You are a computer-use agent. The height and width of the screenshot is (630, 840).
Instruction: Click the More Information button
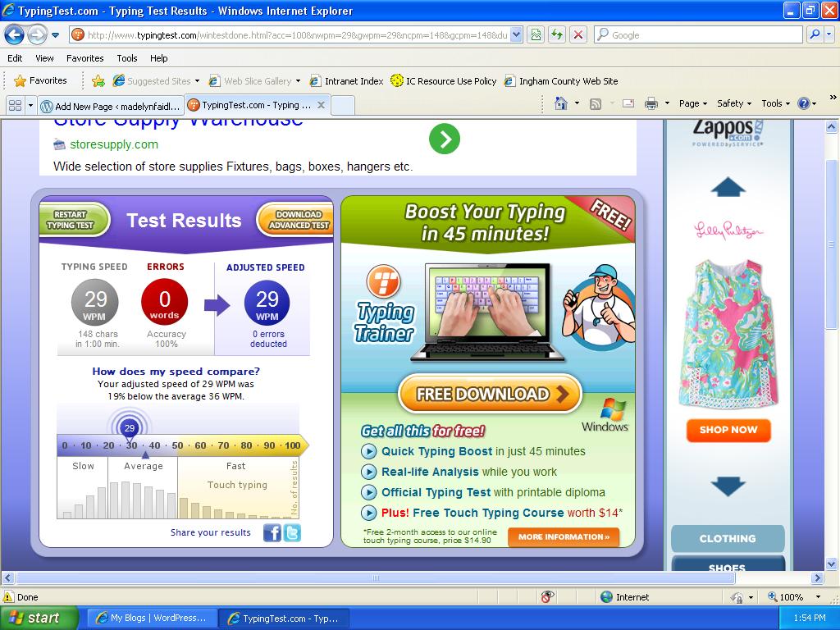pyautogui.click(x=564, y=536)
